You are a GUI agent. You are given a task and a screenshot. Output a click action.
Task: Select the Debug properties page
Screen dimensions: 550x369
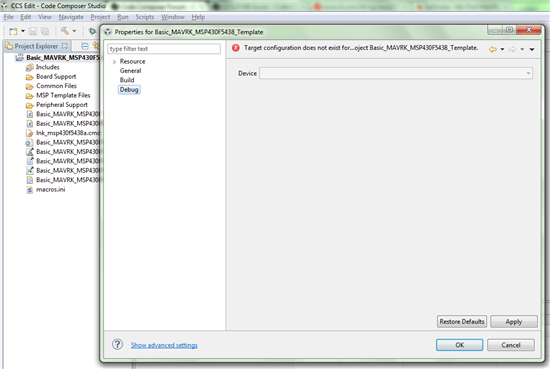(x=129, y=90)
